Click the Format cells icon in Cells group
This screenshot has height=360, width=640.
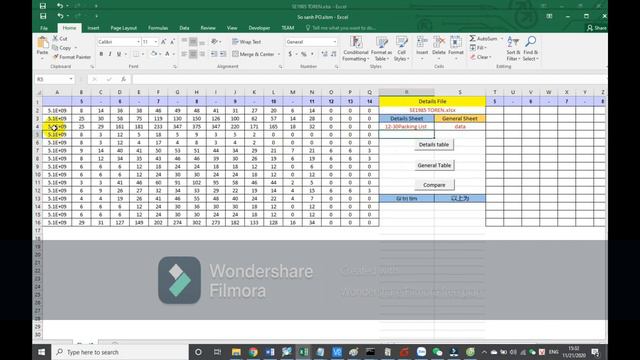[x=456, y=42]
